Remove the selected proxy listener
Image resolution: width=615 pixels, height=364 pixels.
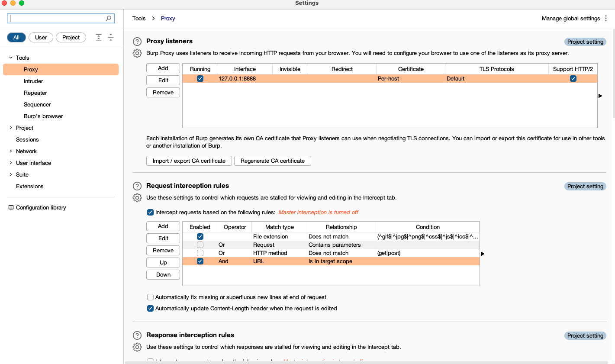163,92
